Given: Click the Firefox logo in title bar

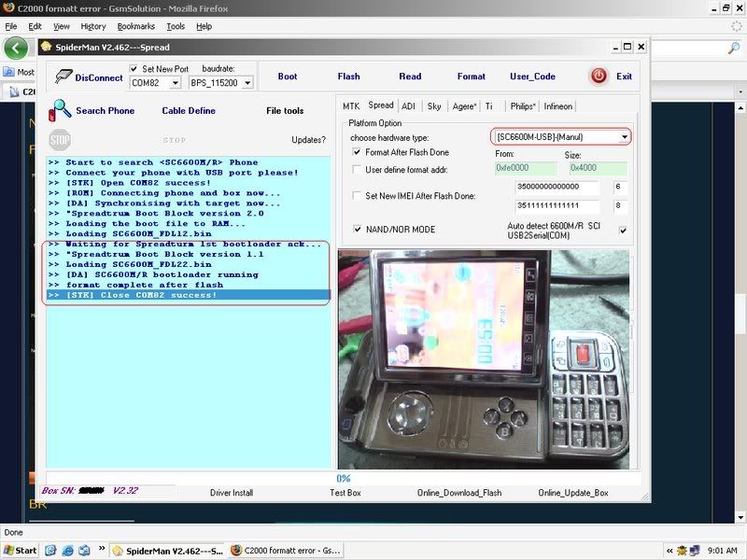Looking at the screenshot, I should click(8, 8).
